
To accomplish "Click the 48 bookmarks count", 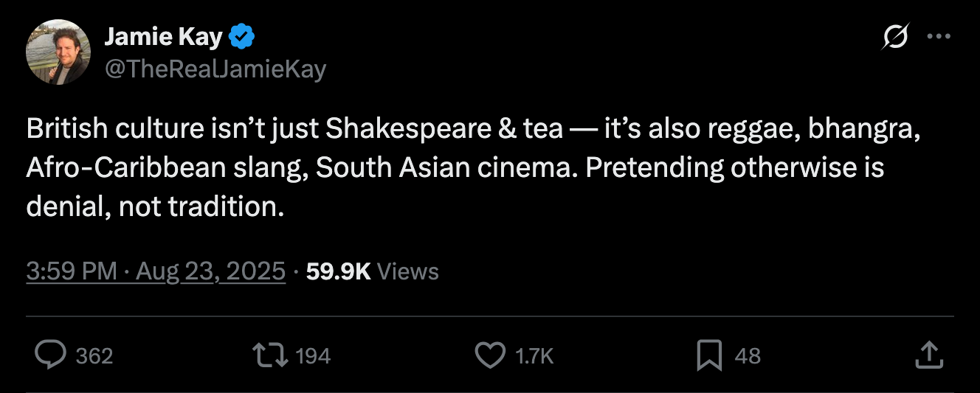I will [748, 357].
